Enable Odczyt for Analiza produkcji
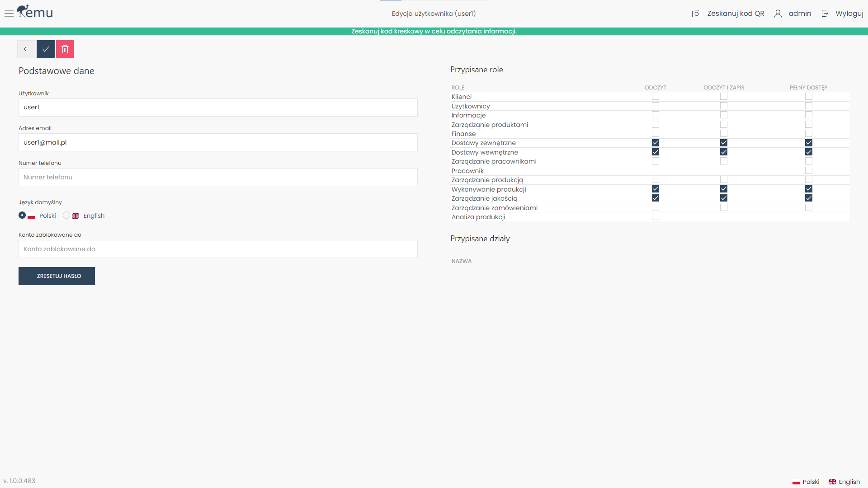The width and height of the screenshot is (868, 488). coord(655,217)
